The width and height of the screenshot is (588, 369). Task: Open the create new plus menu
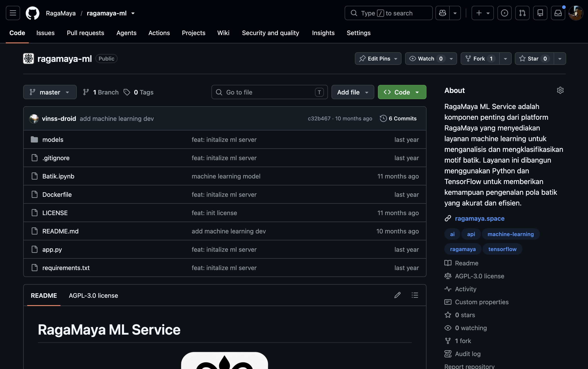tap(482, 13)
